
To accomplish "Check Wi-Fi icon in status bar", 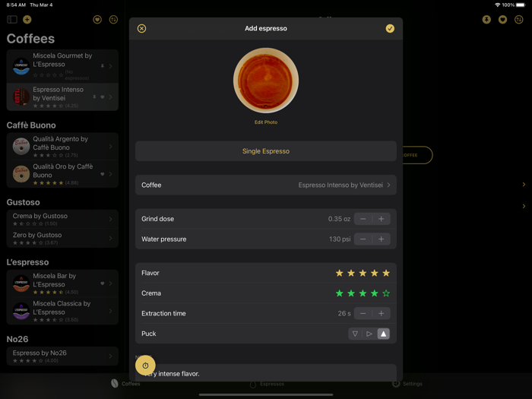I will click(498, 5).
